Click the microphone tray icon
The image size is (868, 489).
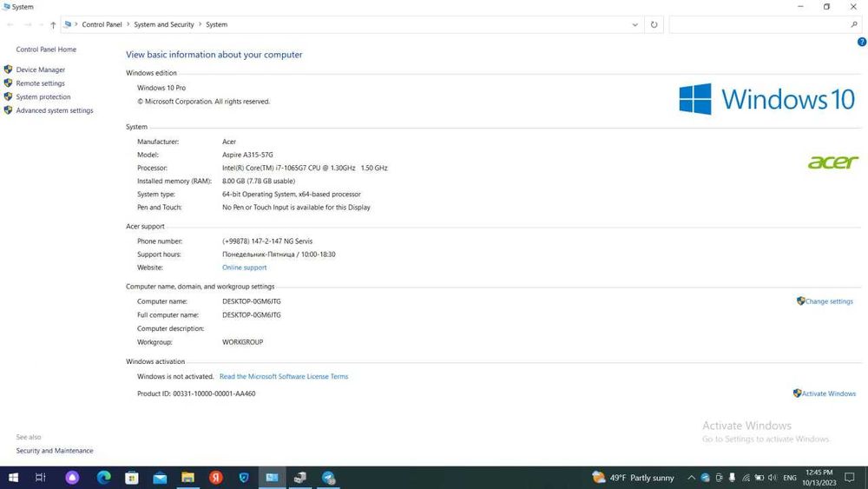(x=732, y=478)
